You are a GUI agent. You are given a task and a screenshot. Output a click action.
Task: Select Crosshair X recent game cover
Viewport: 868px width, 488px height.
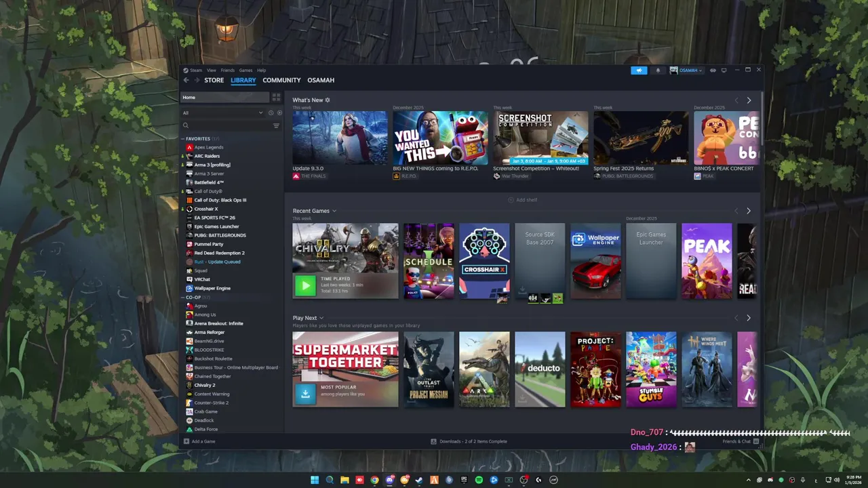pyautogui.click(x=484, y=261)
